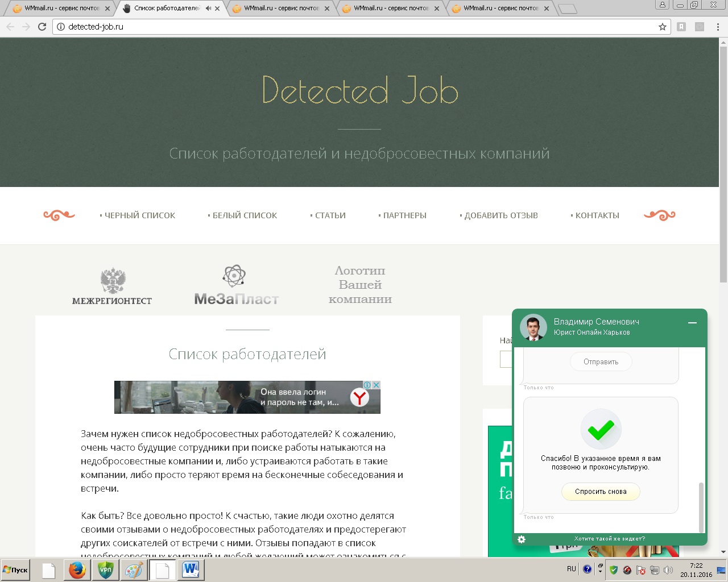Launch Firefox from the taskbar
The image size is (728, 582).
(x=77, y=570)
